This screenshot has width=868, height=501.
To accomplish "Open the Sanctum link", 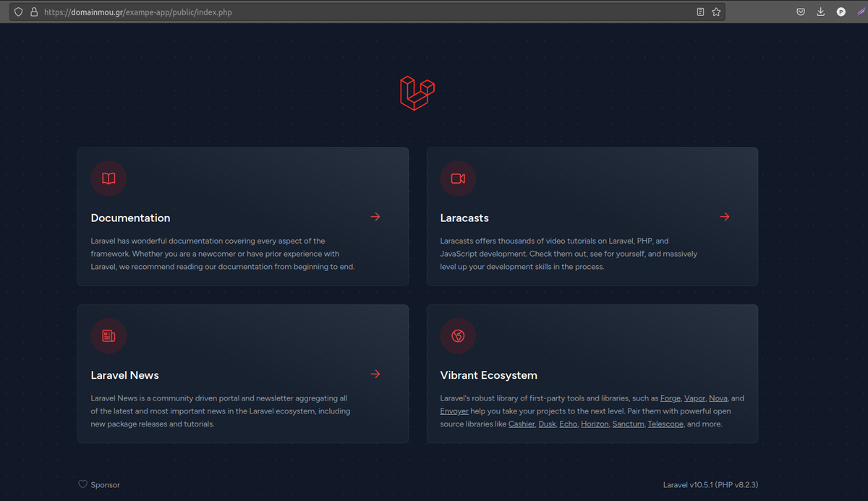I will pyautogui.click(x=629, y=424).
